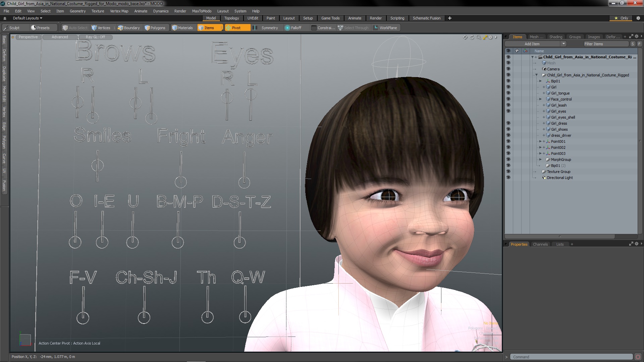Image resolution: width=644 pixels, height=362 pixels.
Task: Click the record button beside Command field
Action: [x=638, y=357]
